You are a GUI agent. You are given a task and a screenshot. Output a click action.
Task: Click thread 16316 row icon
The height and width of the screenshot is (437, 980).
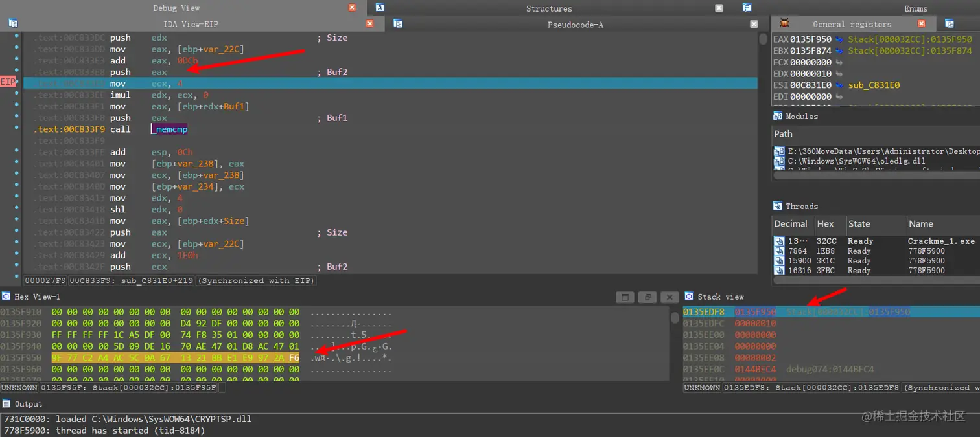coord(780,271)
